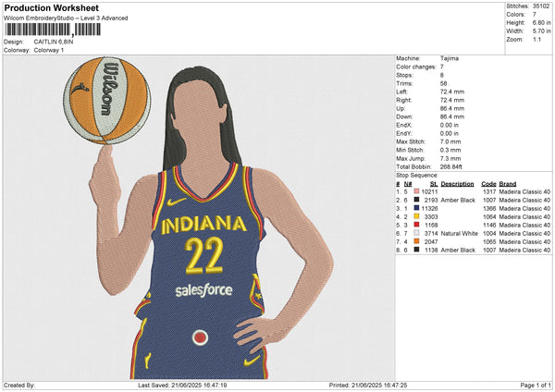Click the 'Created By:' footer label
555x392 pixels.
19,385
